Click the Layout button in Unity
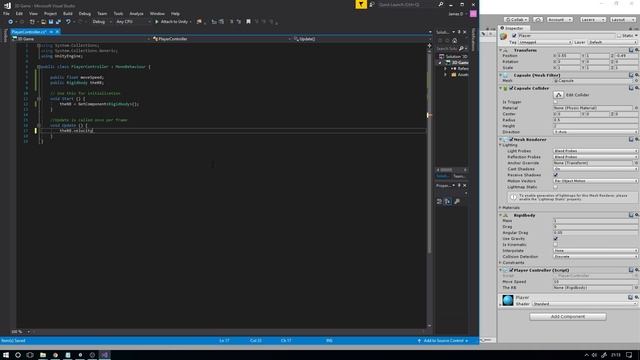The width and height of the screenshot is (640, 360). (622, 20)
